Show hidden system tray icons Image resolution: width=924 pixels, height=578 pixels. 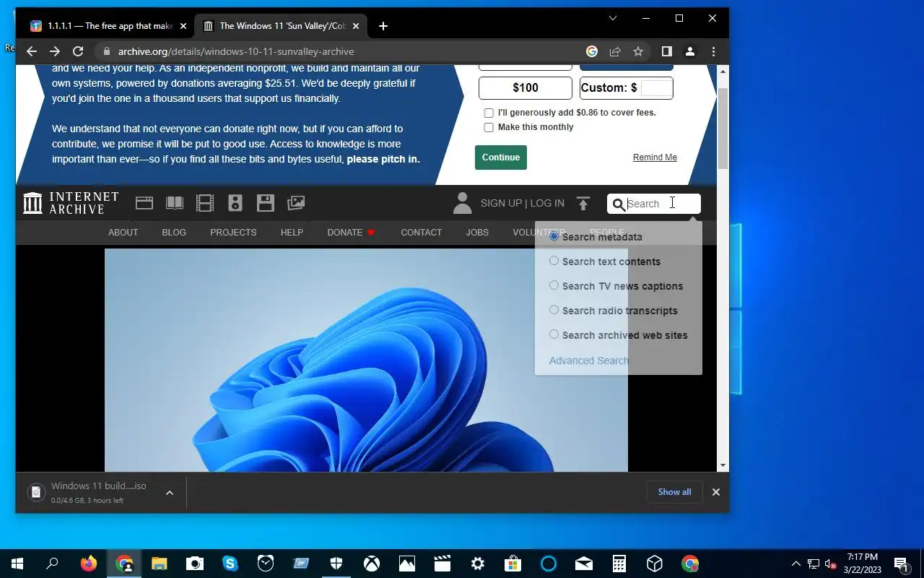796,564
